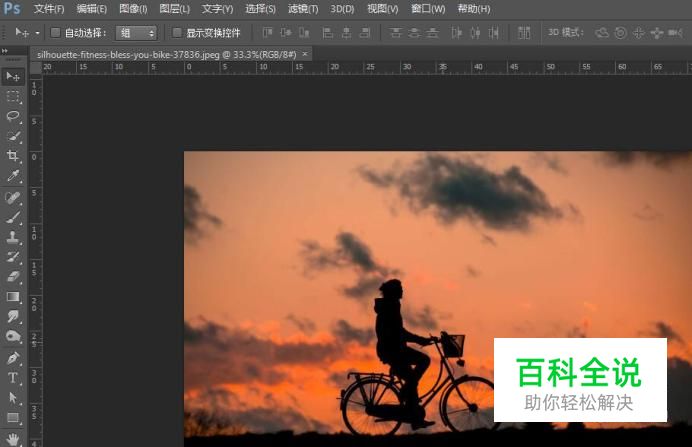
Task: Open the 滤镜(T) menu
Action: (x=303, y=9)
